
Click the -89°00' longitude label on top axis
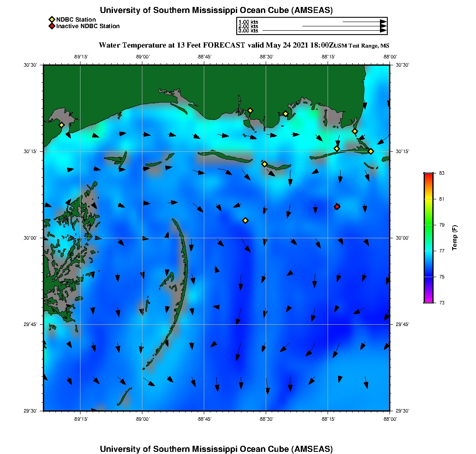coord(142,57)
